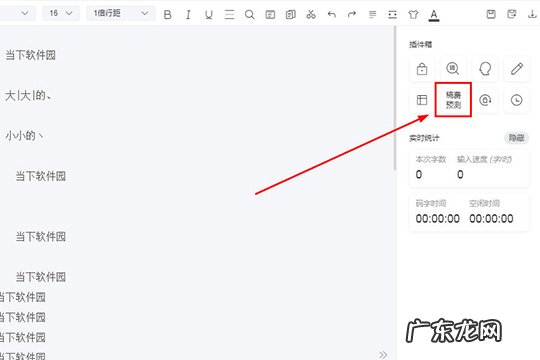Screen dimensions: 540x360
Task: Undo the last edit
Action: click(x=332, y=14)
